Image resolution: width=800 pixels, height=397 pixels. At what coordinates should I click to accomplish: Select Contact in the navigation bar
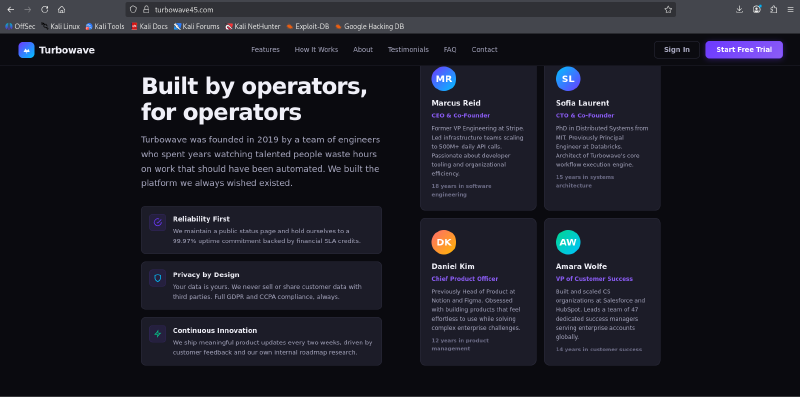(x=484, y=49)
